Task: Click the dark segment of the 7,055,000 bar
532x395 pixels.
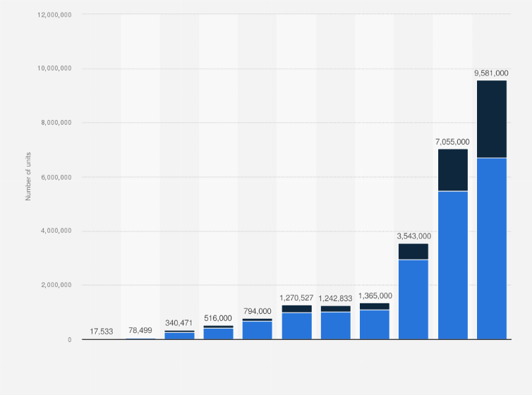Action: (452, 170)
